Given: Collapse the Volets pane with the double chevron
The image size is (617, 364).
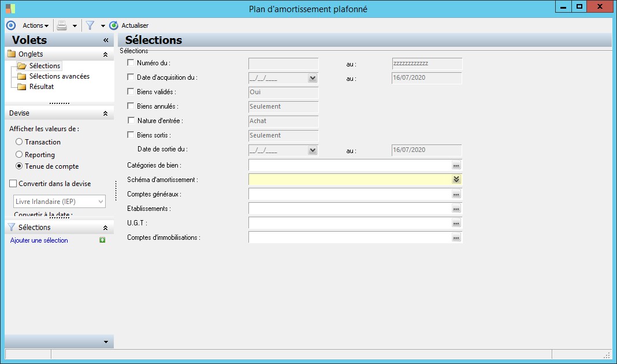Looking at the screenshot, I should point(106,40).
